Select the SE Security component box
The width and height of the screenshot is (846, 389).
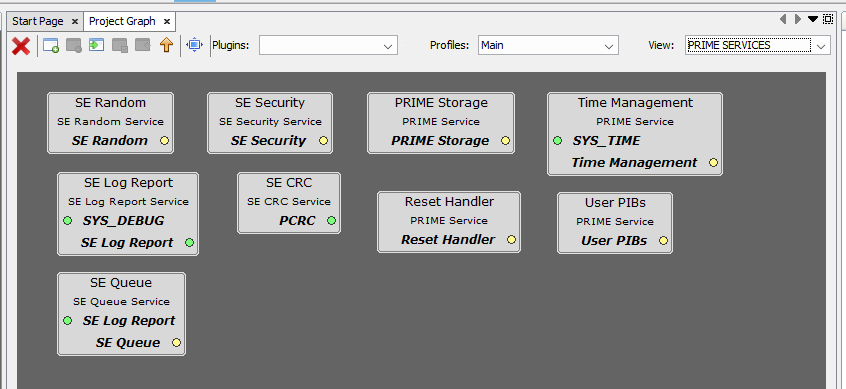tap(270, 123)
